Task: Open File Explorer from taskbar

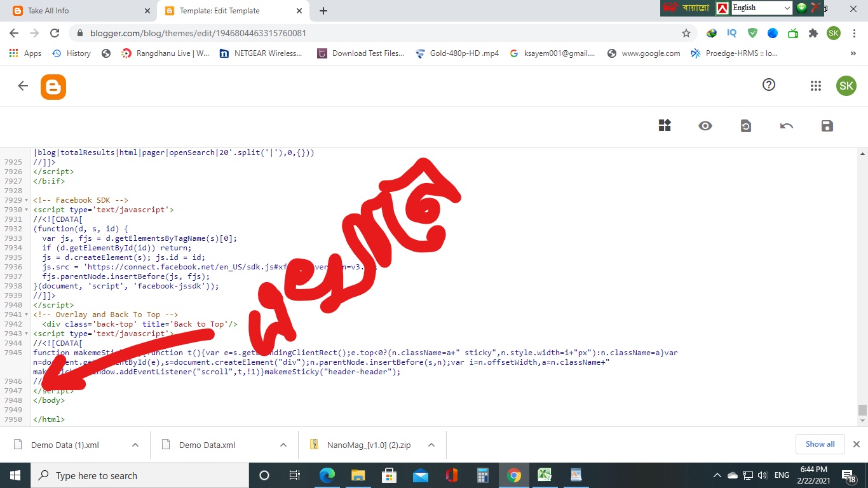Action: [x=358, y=475]
